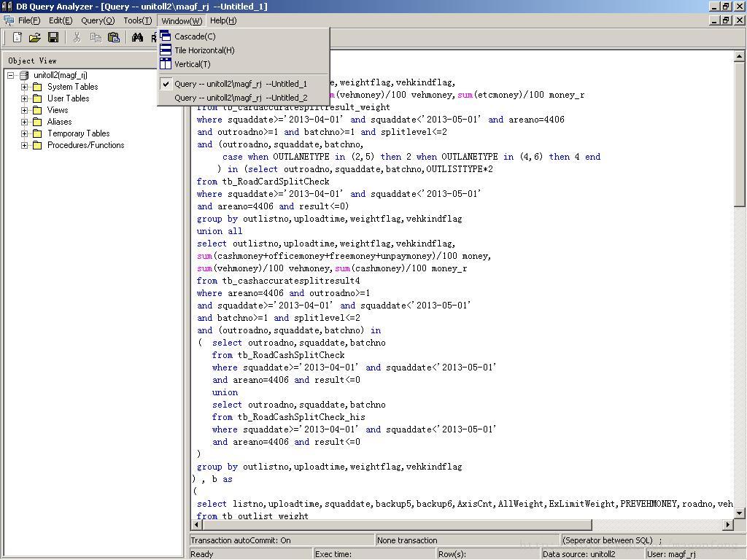Click the horizontal scrollbar left arrow

(x=197, y=525)
